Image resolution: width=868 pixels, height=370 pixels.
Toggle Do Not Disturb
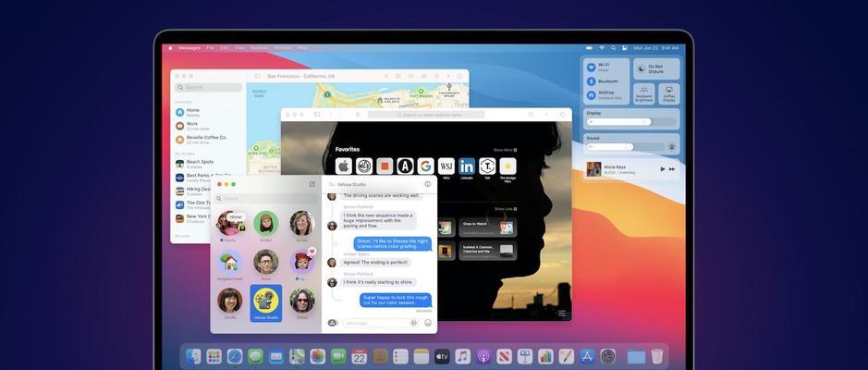(656, 68)
